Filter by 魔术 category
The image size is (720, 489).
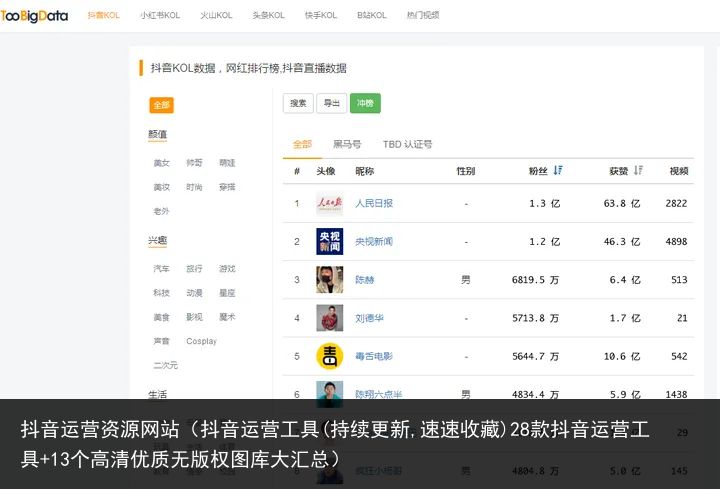(227, 317)
